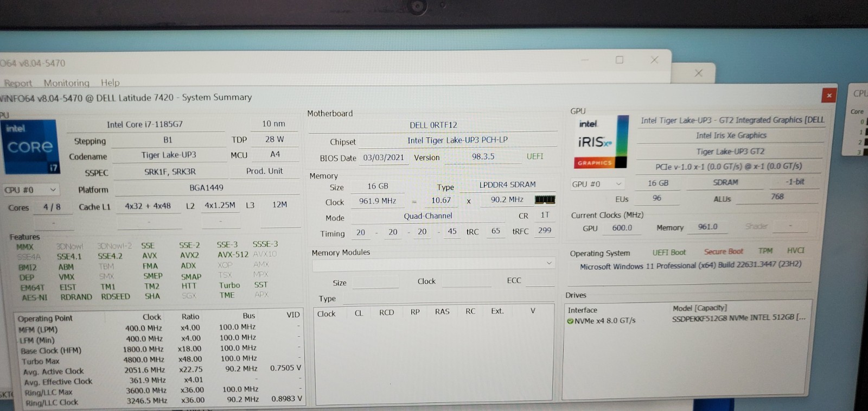Open the Monitoring menu
Screen dimensions: 868x411
click(66, 83)
